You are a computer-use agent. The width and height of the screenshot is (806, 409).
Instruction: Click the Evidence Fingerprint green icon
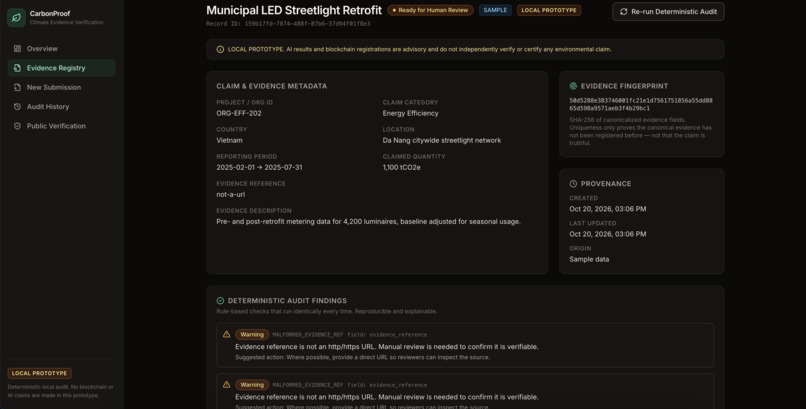pyautogui.click(x=573, y=86)
